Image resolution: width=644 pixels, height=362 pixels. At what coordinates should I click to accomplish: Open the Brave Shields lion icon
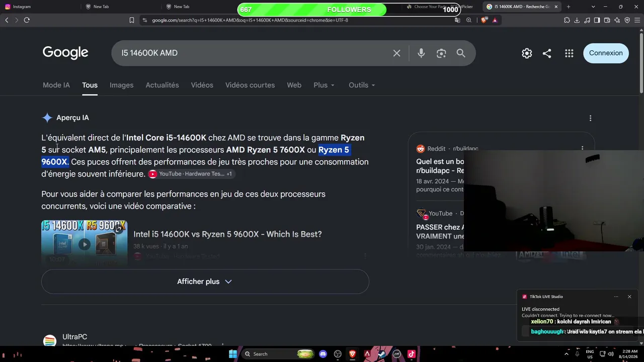[484, 20]
